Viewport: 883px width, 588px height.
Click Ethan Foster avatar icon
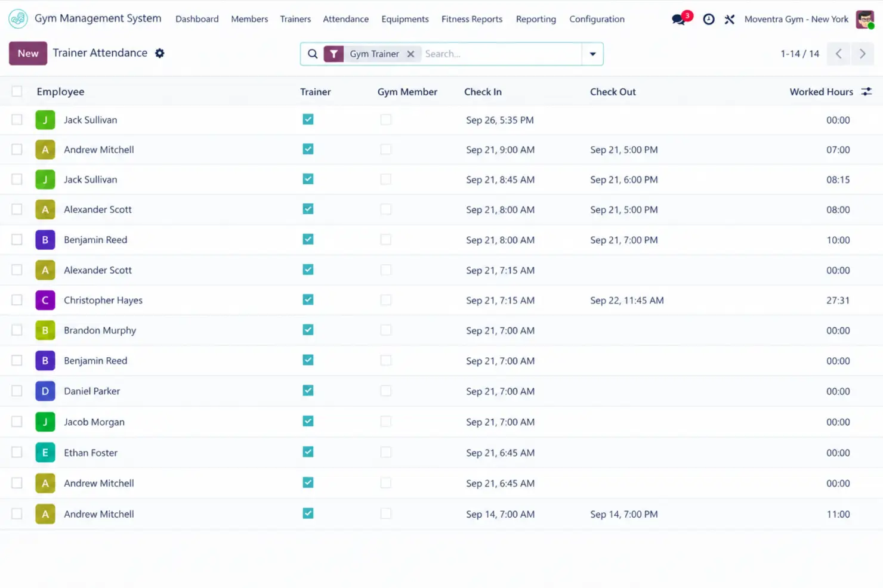tap(45, 453)
